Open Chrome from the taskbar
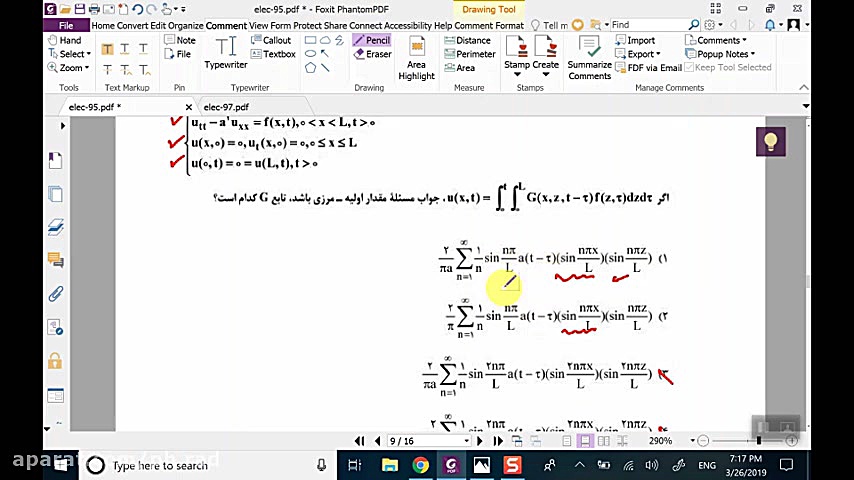This screenshot has height=480, width=854. point(420,465)
